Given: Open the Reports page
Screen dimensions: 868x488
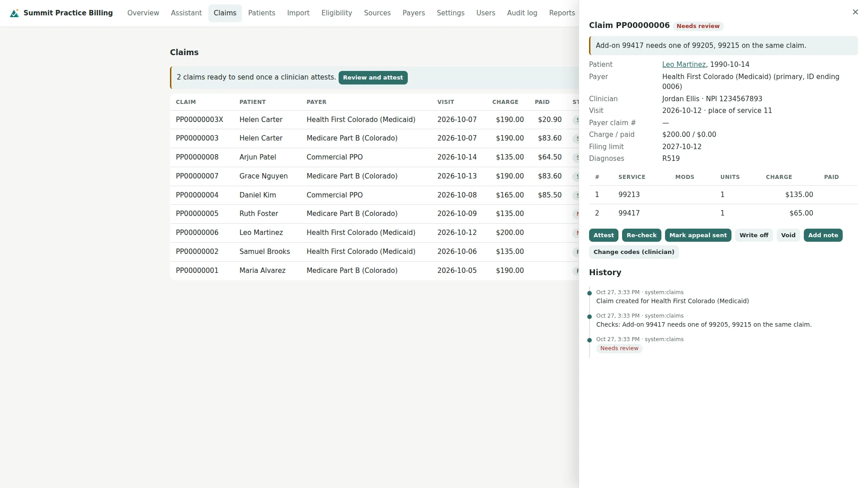Looking at the screenshot, I should [x=562, y=13].
